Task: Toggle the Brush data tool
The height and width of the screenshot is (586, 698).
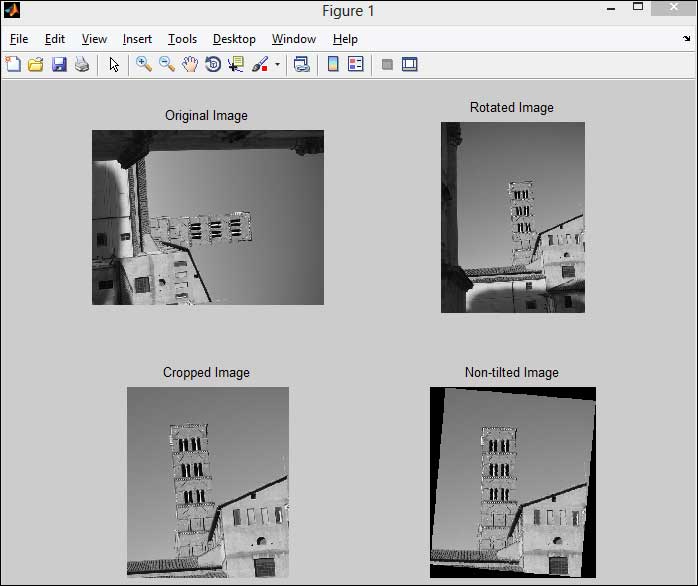Action: [x=259, y=64]
